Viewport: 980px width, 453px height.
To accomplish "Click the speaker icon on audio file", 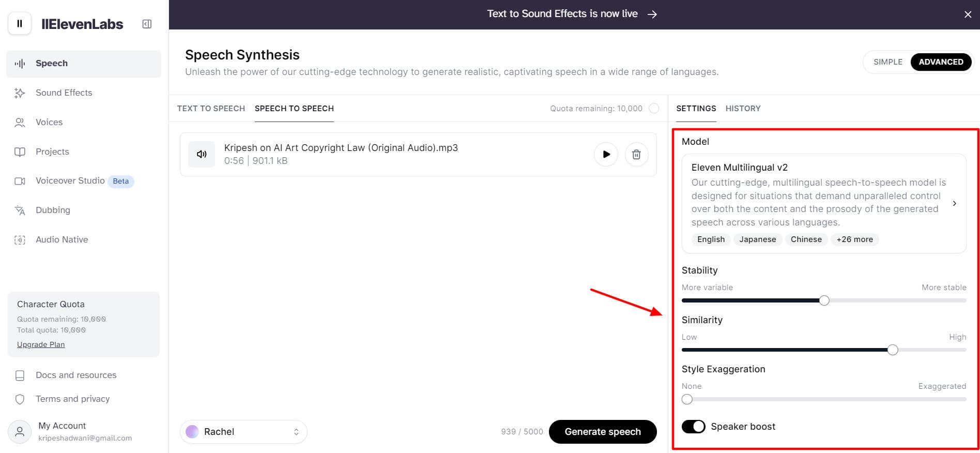I will pyautogui.click(x=202, y=154).
